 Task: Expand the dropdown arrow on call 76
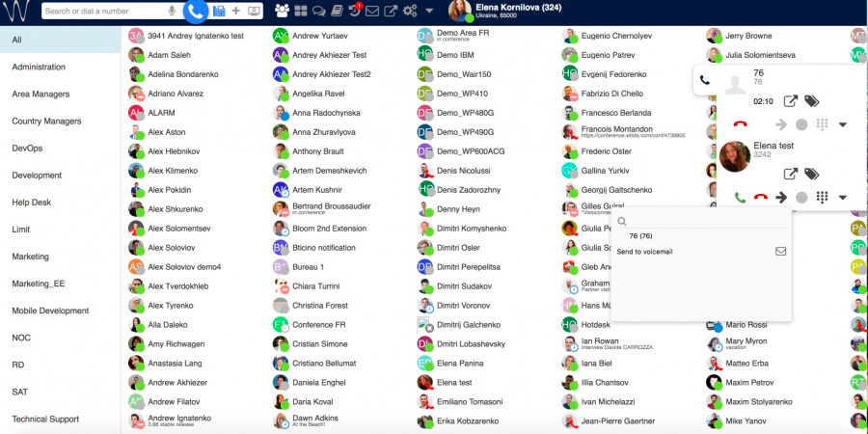[842, 124]
